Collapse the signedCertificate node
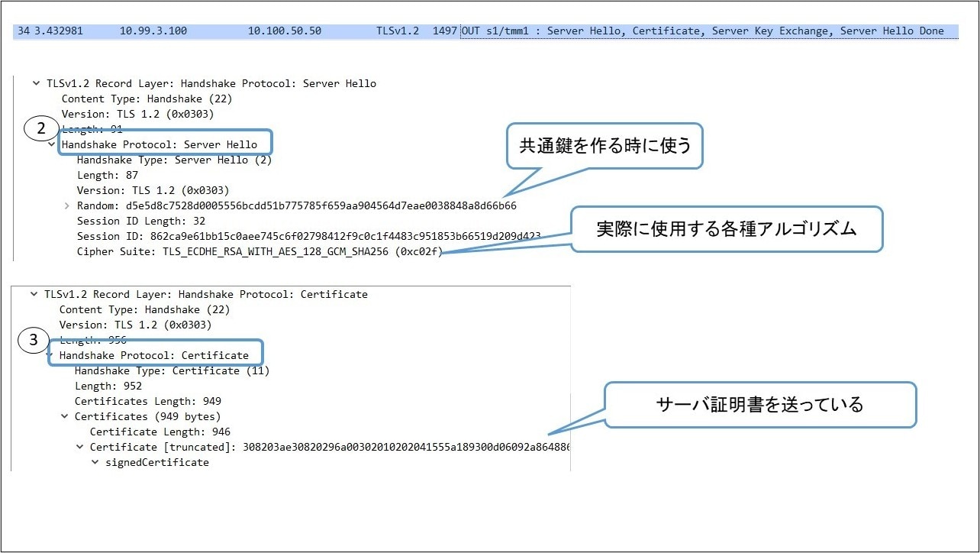The height and width of the screenshot is (553, 980). pos(95,462)
